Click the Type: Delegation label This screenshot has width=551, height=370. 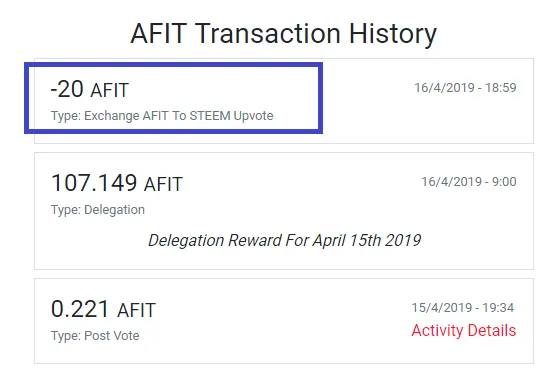(98, 210)
